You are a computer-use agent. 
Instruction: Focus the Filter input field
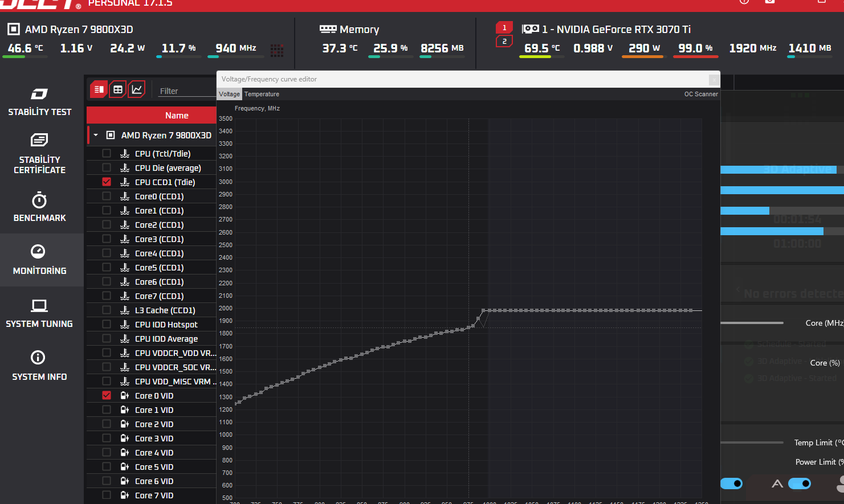click(x=187, y=91)
